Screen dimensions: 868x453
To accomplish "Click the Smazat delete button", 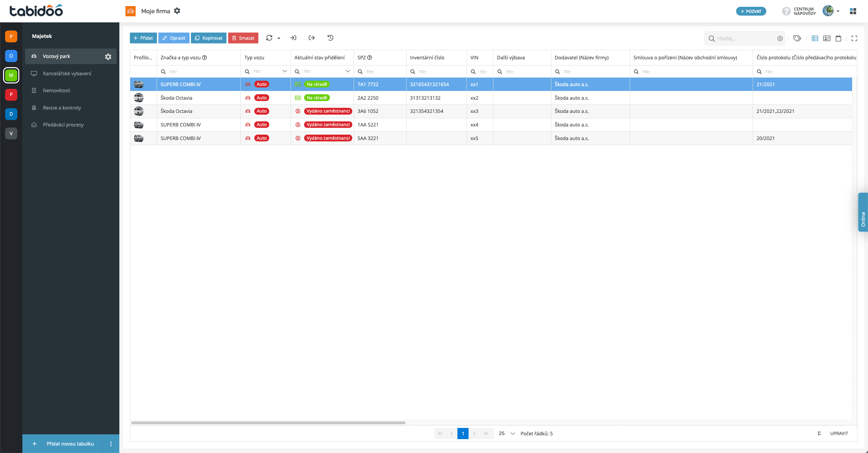I will [243, 38].
